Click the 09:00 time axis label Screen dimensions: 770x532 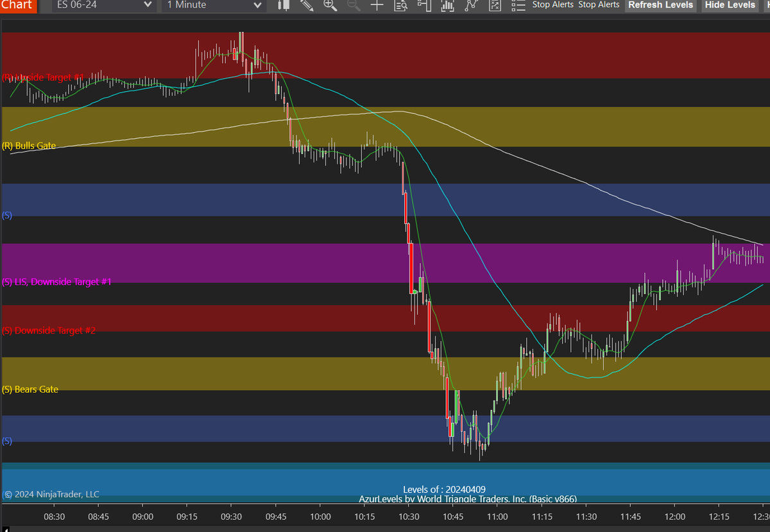point(142,517)
